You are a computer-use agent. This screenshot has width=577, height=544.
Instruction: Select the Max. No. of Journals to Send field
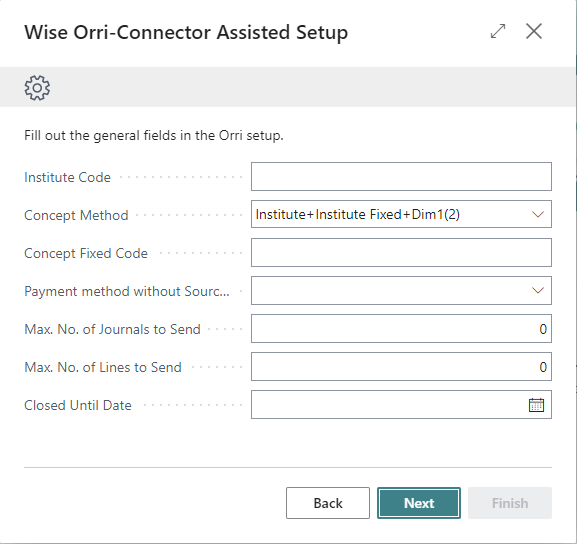tap(401, 329)
